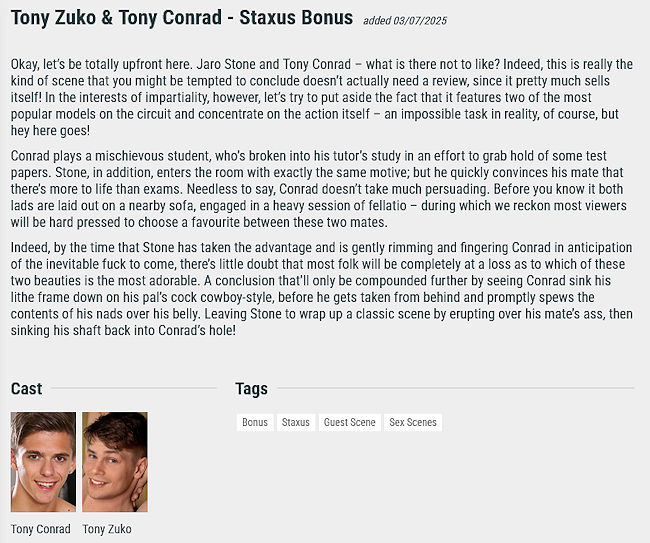Screen dimensions: 650x543
Task: Click the scene title heading
Action: (182, 18)
